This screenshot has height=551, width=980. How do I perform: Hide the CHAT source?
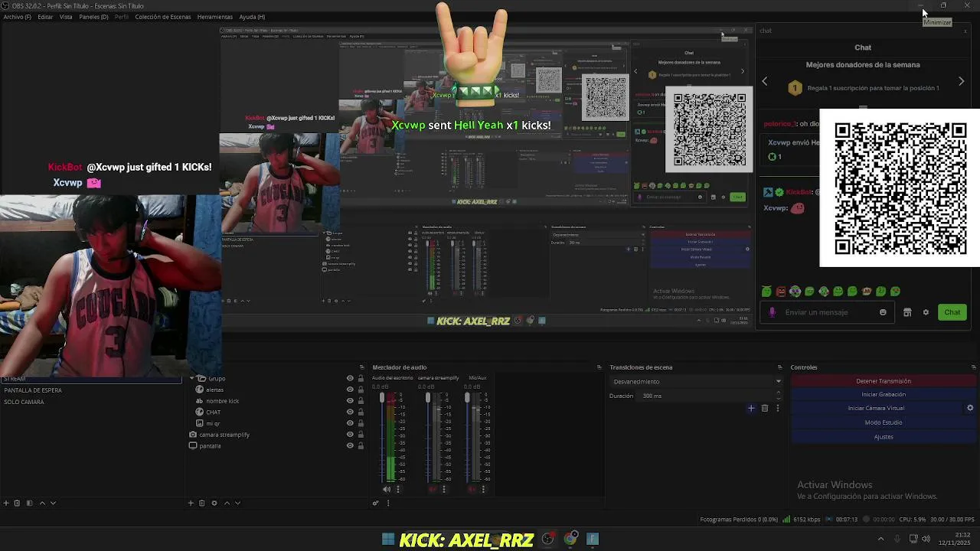pos(350,412)
